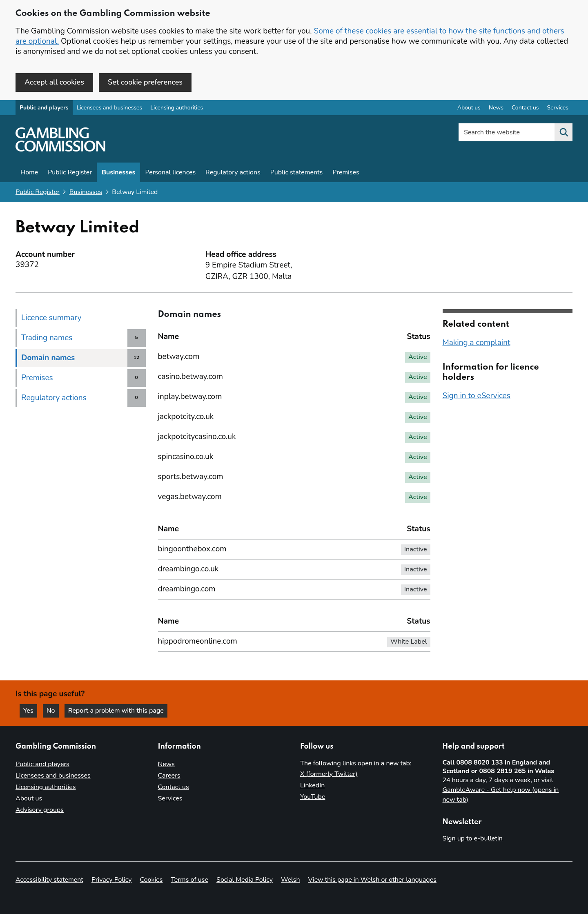
Task: Focus the Search the website field
Action: click(506, 132)
